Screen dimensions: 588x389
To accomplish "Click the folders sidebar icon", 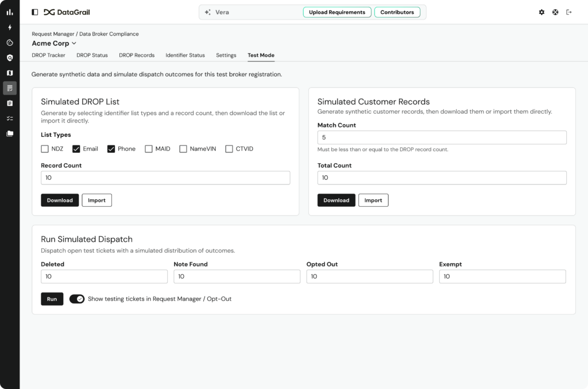I will [10, 133].
